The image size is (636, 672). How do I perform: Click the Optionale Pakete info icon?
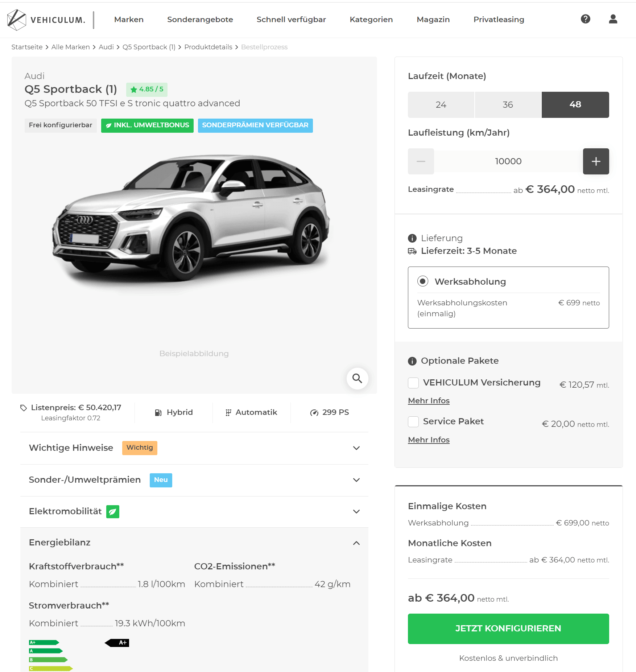[x=412, y=361]
